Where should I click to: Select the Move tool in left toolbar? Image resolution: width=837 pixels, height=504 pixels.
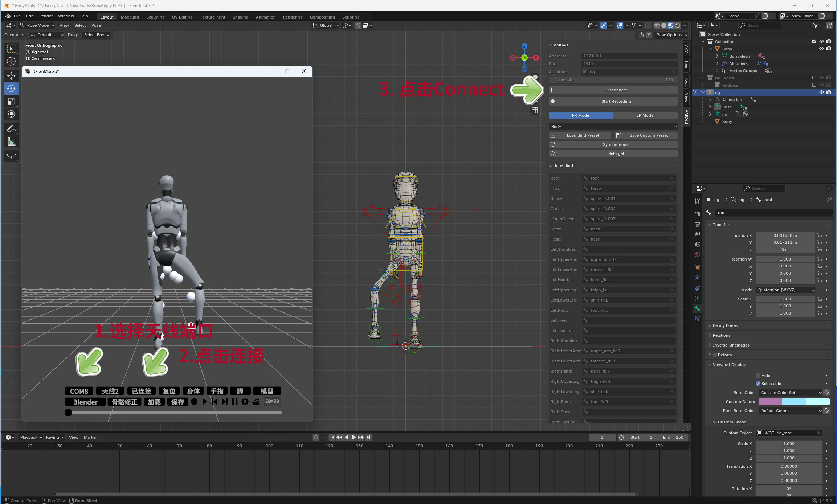[11, 75]
